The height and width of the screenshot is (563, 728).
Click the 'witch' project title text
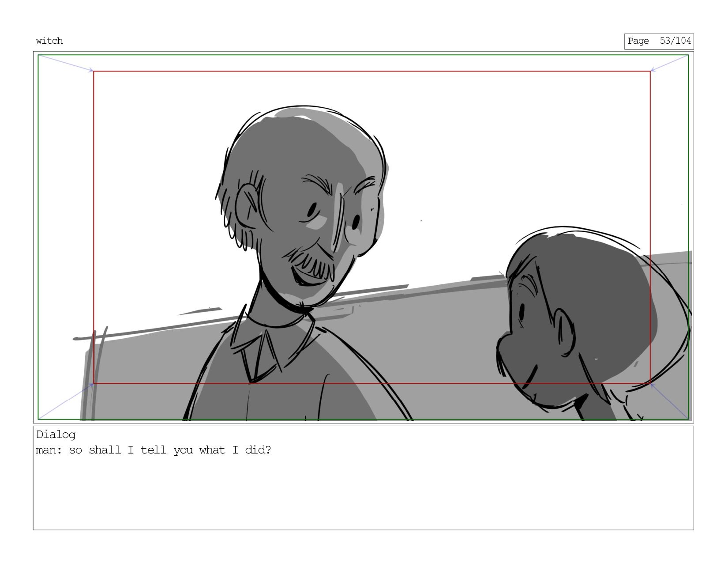49,41
